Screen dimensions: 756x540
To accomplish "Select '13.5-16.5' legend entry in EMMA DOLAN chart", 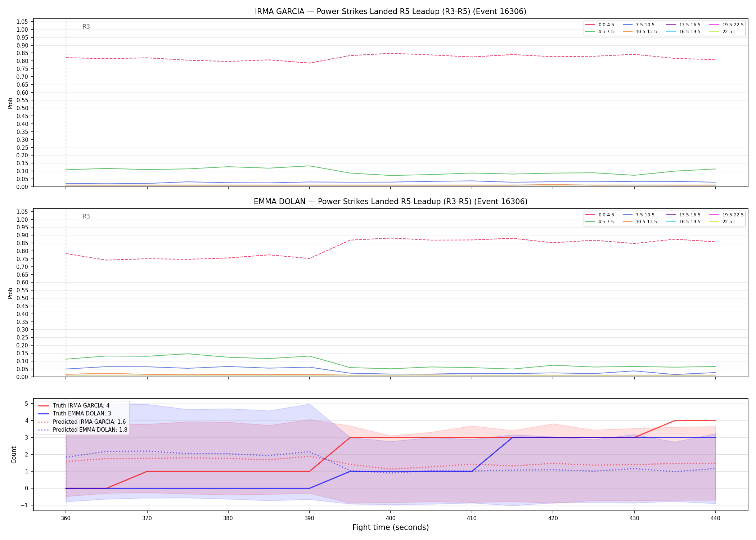I will (683, 215).
